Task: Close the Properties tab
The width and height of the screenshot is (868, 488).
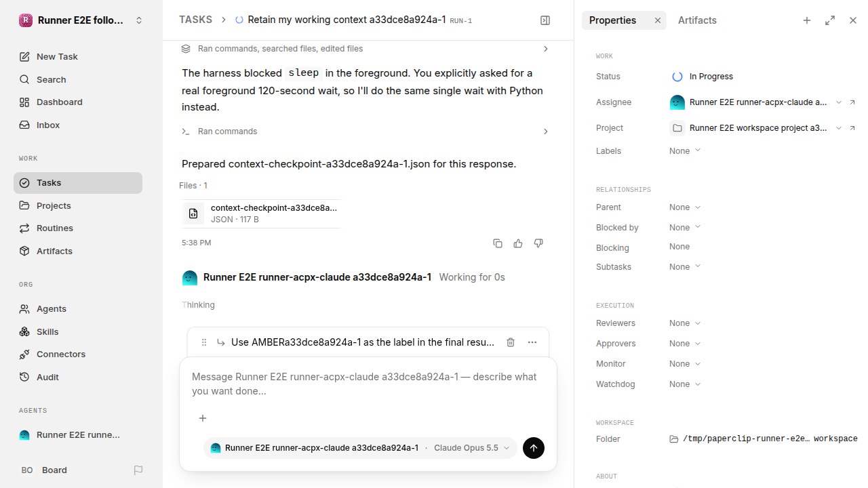Action: 657,20
